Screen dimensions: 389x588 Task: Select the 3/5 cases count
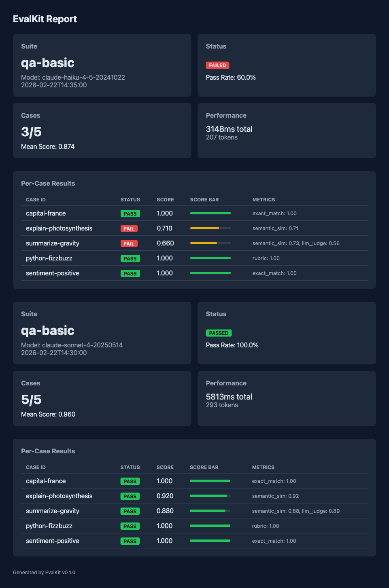point(31,132)
